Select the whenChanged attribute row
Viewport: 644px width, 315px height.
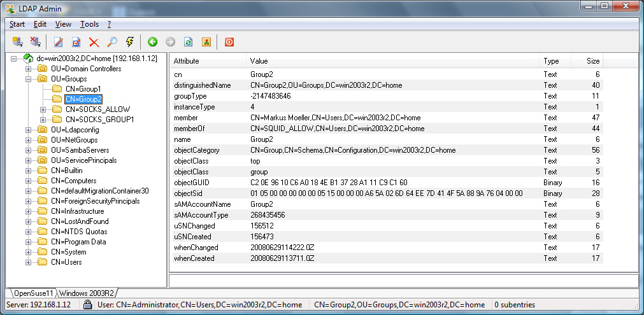(x=387, y=248)
